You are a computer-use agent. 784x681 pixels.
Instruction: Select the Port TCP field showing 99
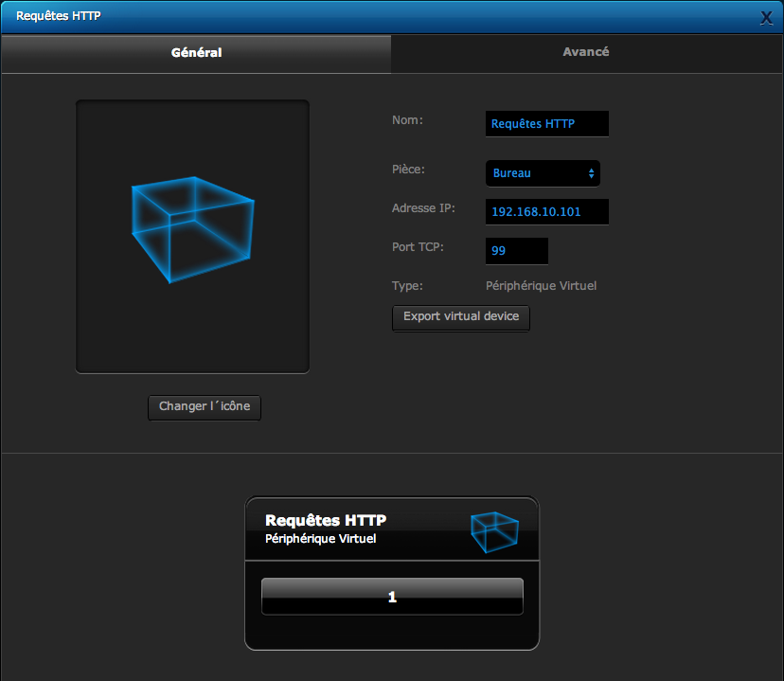[516, 251]
